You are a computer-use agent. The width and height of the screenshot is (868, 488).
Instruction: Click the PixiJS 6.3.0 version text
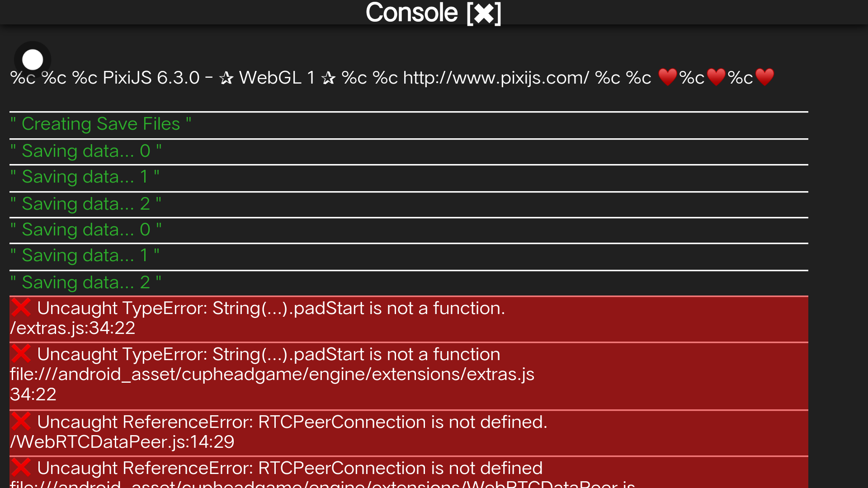[151, 78]
